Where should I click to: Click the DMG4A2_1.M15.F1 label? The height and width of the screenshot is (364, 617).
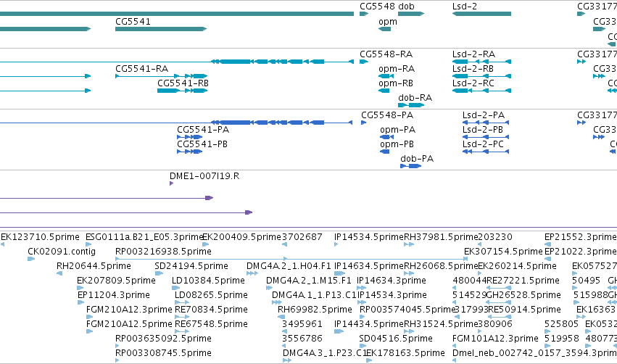309,281
